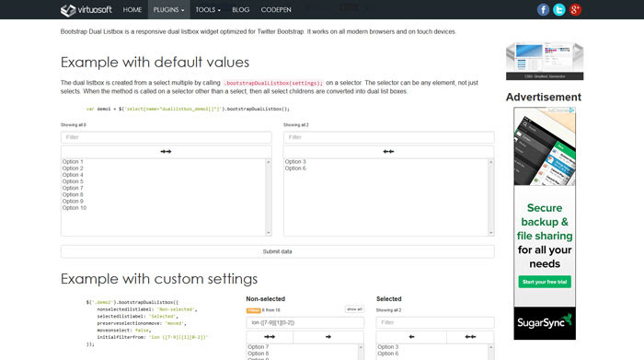644x360 pixels.
Task: Select Option 7 in default left listbox
Action: click(73, 188)
